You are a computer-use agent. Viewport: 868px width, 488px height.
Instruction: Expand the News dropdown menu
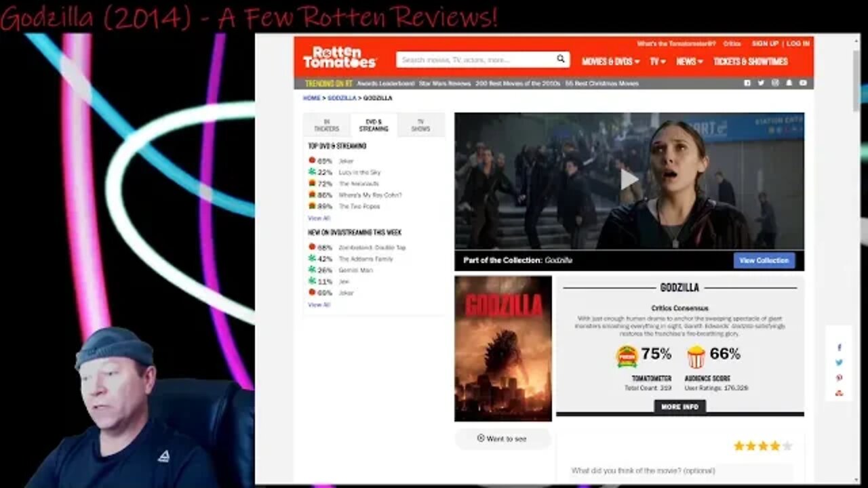point(690,61)
